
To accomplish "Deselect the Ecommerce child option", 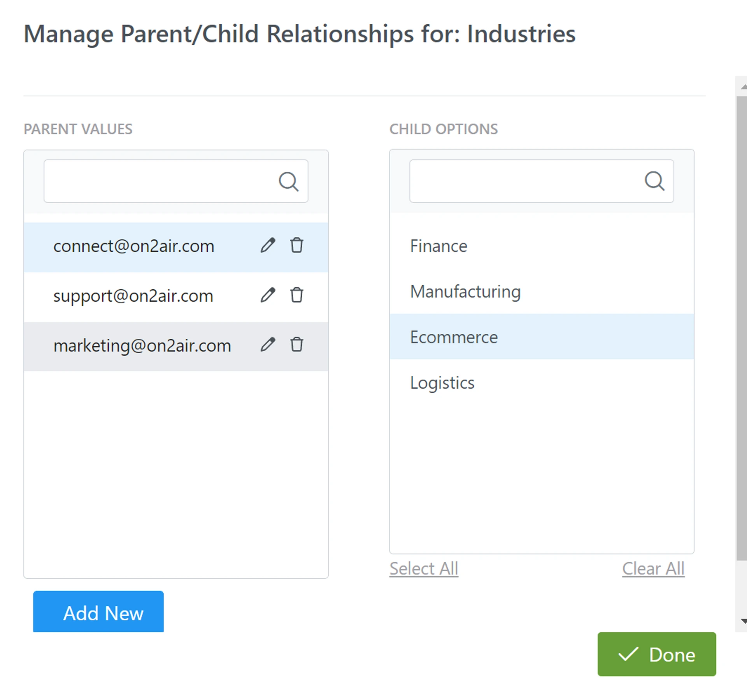I will (x=454, y=337).
